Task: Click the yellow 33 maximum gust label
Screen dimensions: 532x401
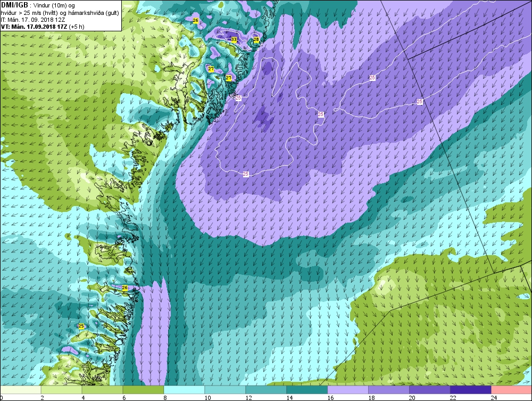Action: click(234, 40)
